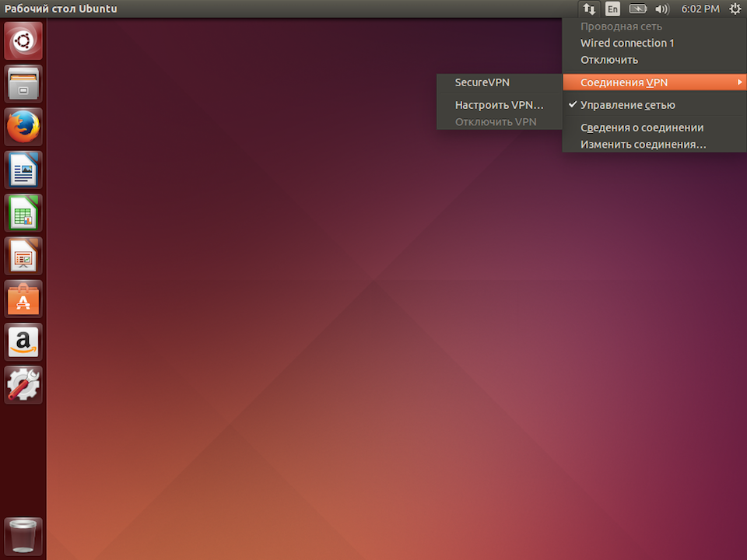Click Отключить under wired network
Viewport: 747px width, 560px height.
point(654,60)
